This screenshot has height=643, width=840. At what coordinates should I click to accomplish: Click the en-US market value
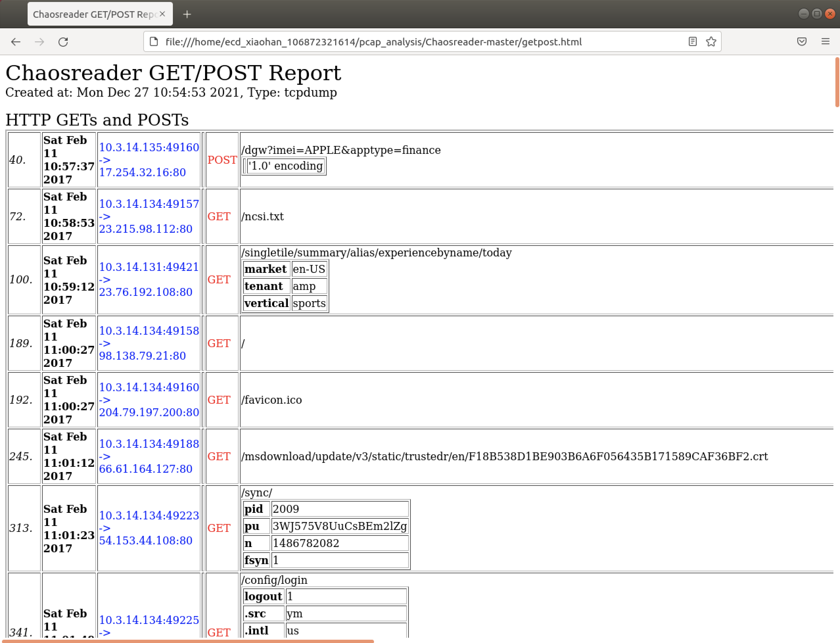(309, 269)
